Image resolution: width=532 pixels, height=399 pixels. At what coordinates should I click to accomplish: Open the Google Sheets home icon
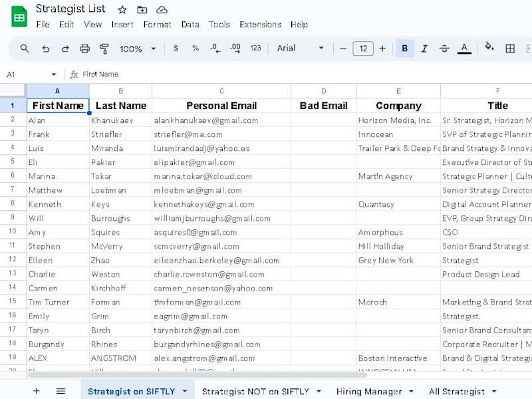[x=19, y=16]
